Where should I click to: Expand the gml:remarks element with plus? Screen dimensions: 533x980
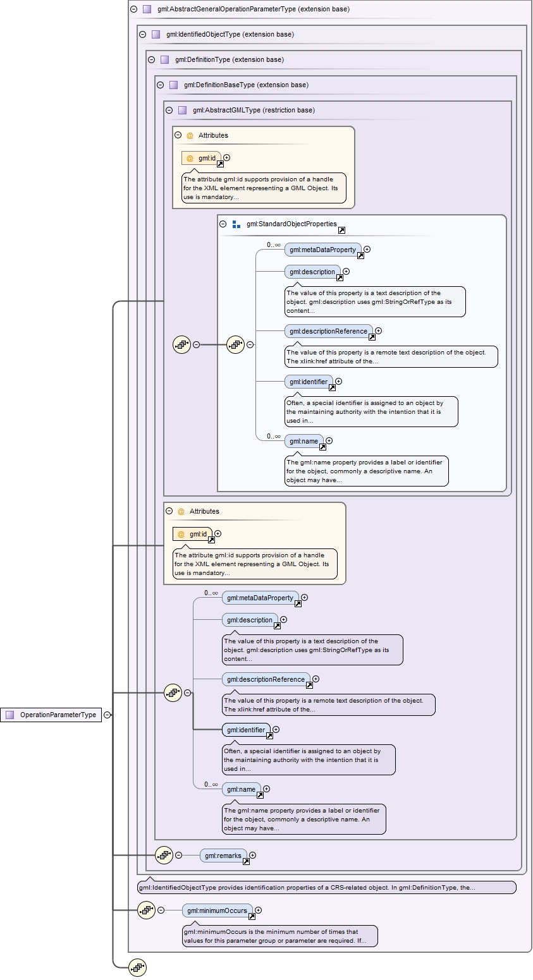click(x=252, y=856)
